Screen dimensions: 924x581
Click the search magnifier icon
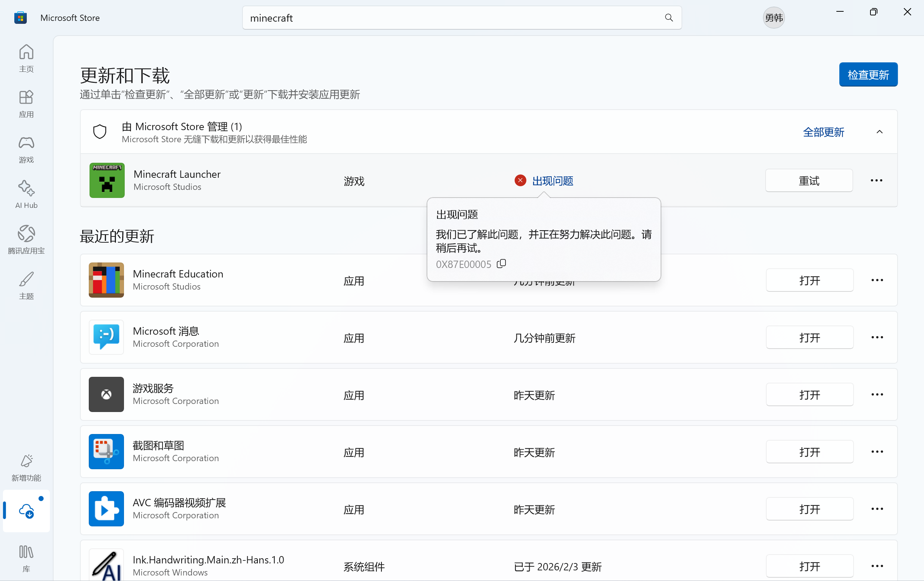click(x=668, y=18)
